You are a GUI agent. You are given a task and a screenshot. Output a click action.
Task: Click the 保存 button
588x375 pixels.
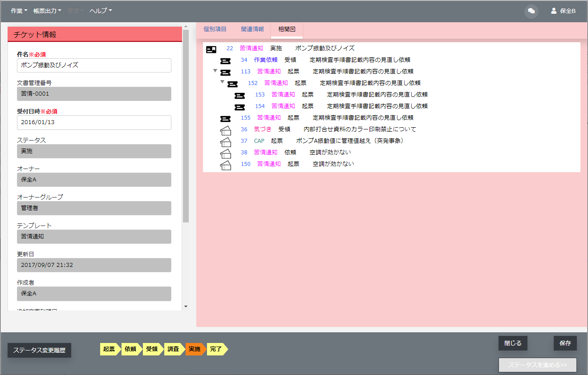[565, 343]
